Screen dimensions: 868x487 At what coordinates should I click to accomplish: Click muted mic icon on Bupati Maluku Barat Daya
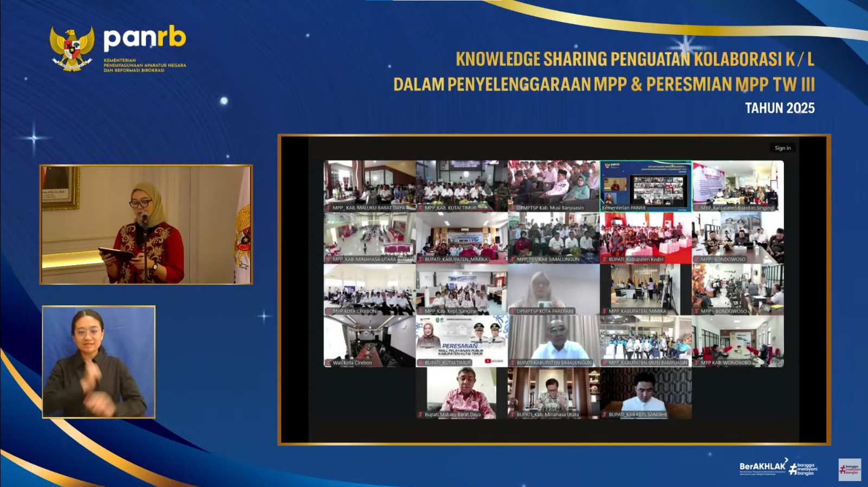tap(420, 415)
